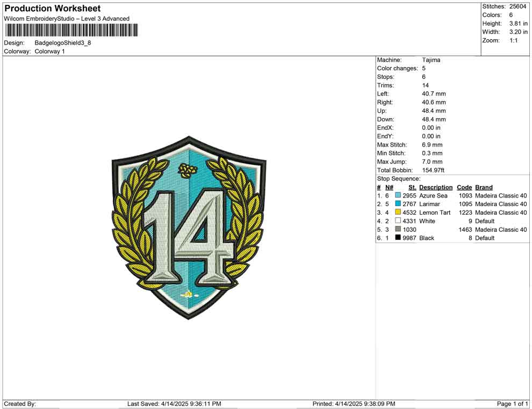Click the Azure Sea color swatch
532x409 pixels.
click(x=398, y=195)
